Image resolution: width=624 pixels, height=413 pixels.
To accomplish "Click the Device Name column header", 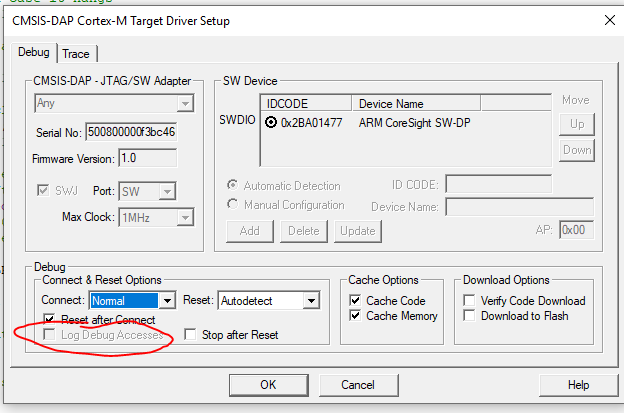I will (416, 103).
